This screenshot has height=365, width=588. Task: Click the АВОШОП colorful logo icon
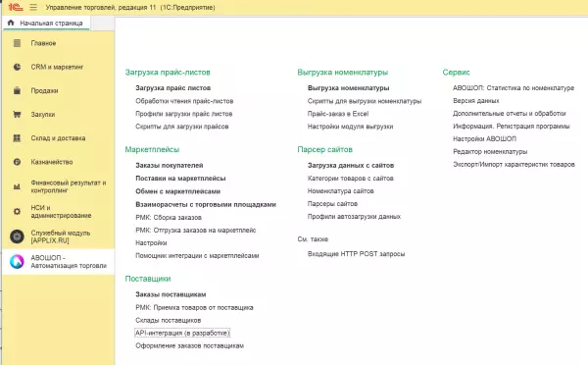pos(17,261)
